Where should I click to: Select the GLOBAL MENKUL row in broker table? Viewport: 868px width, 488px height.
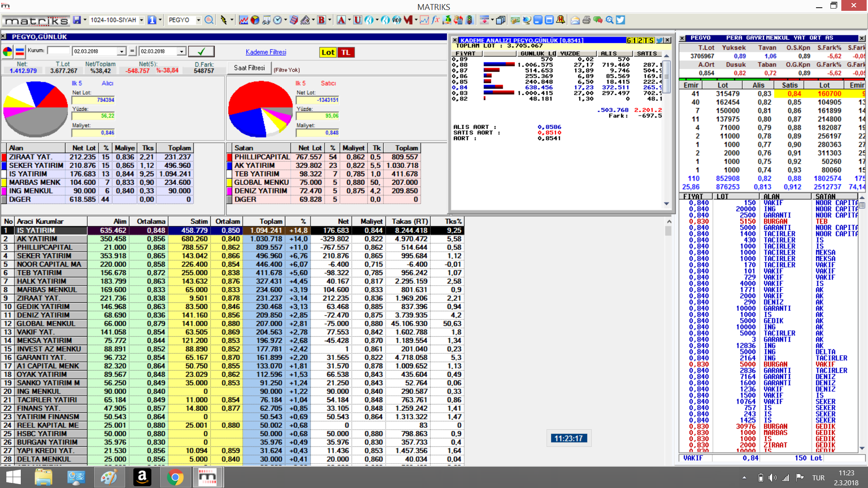[x=232, y=324]
